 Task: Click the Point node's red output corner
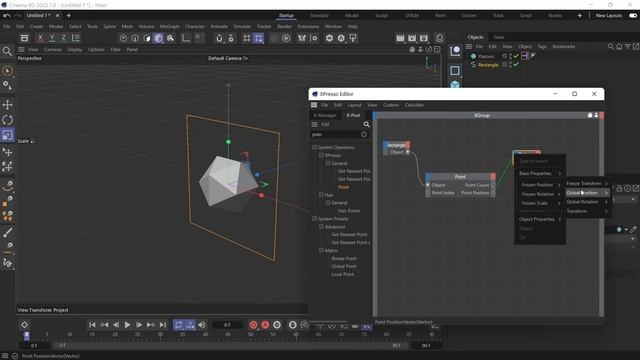pos(493,176)
